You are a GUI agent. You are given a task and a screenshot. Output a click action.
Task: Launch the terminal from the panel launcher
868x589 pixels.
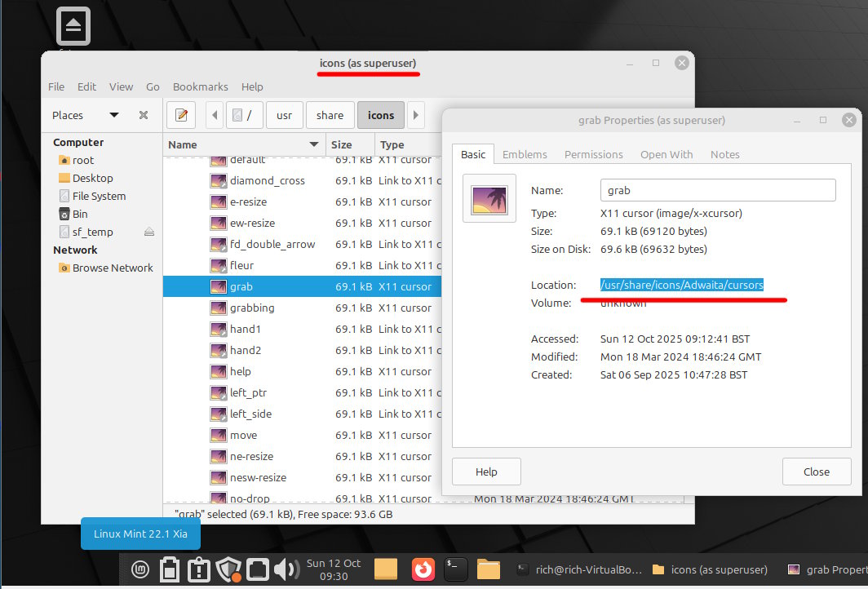pyautogui.click(x=455, y=569)
